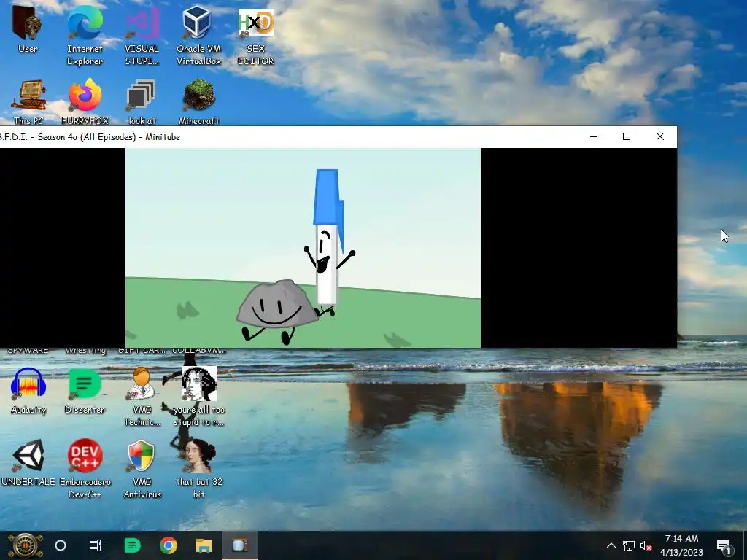Maximize the Minitube window
Screen dimensions: 747x560
click(627, 136)
